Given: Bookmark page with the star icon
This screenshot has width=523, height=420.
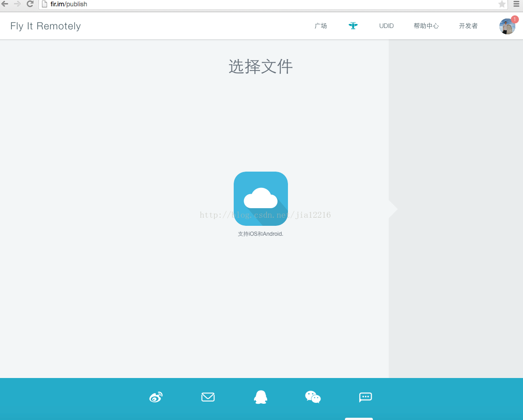Looking at the screenshot, I should [502, 4].
